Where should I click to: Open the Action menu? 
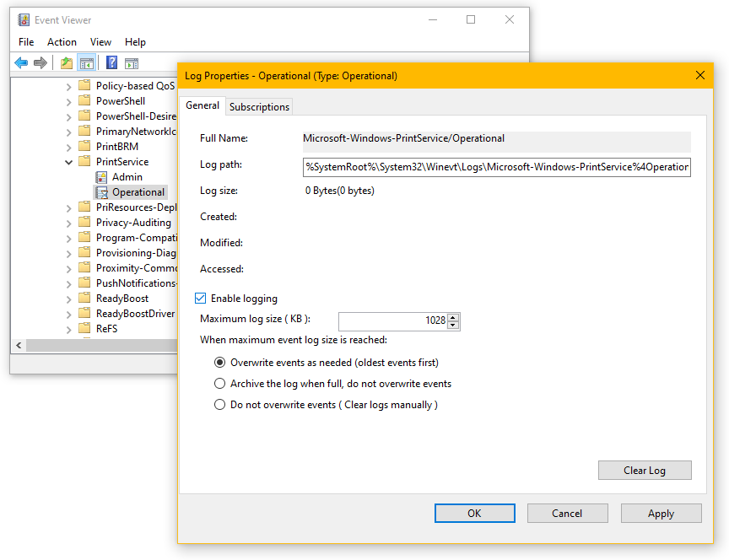(62, 42)
